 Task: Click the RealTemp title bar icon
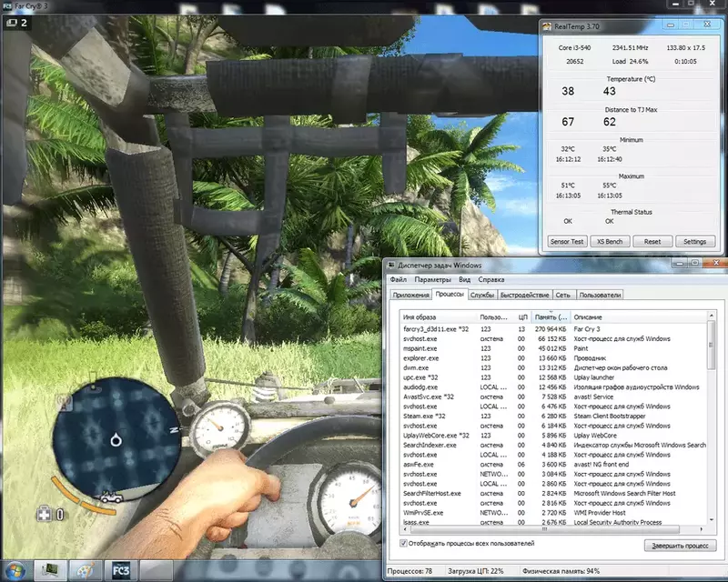click(548, 26)
